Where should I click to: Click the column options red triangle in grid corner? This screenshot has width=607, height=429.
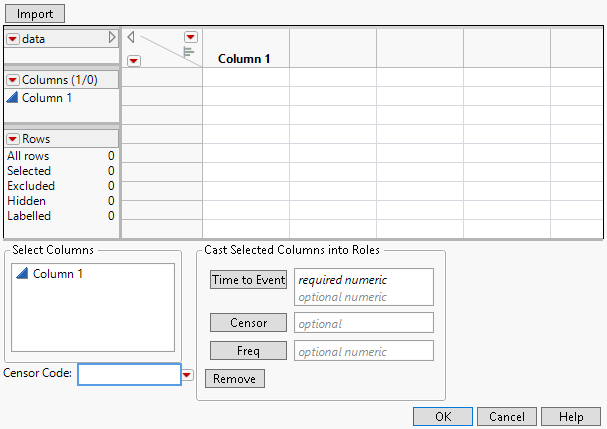[191, 37]
